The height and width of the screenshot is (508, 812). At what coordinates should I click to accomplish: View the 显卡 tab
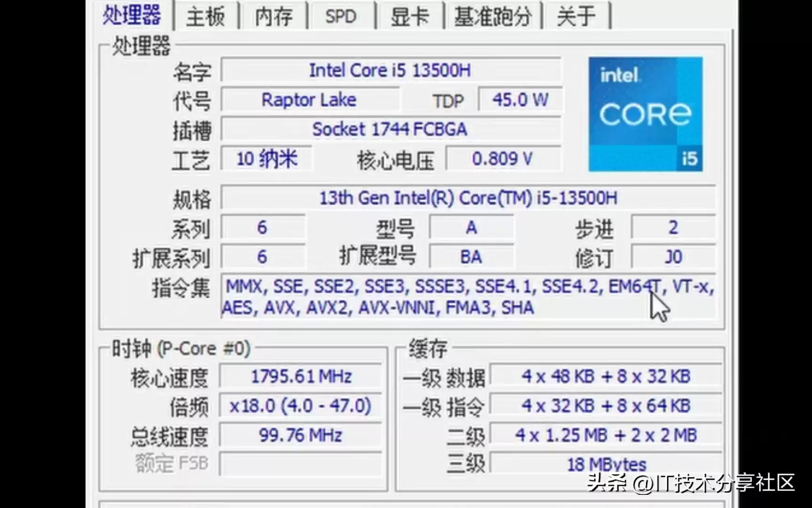[x=410, y=16]
